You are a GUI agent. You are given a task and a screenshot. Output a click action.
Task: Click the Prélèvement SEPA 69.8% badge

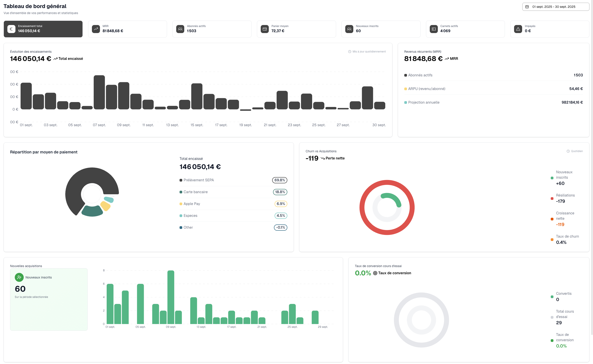(x=280, y=180)
